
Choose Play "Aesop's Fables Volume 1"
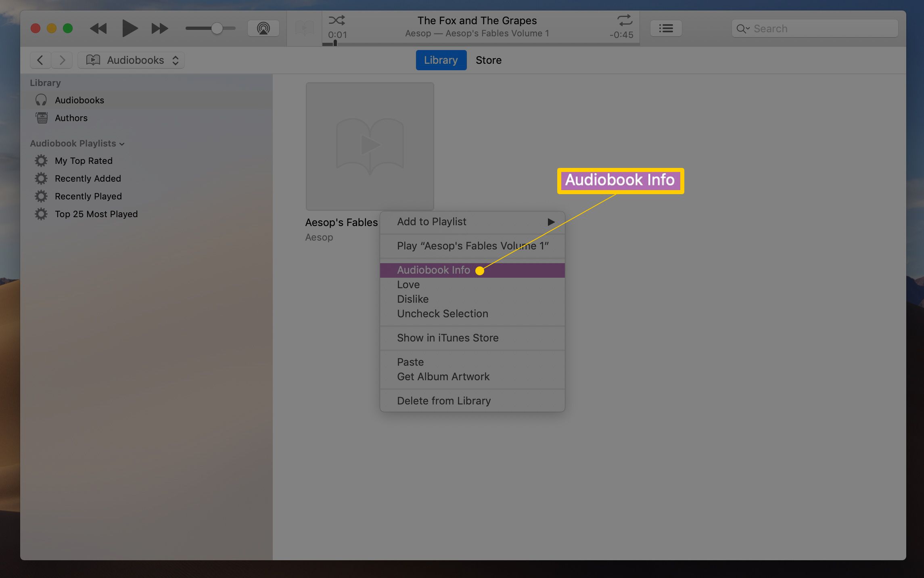(472, 246)
